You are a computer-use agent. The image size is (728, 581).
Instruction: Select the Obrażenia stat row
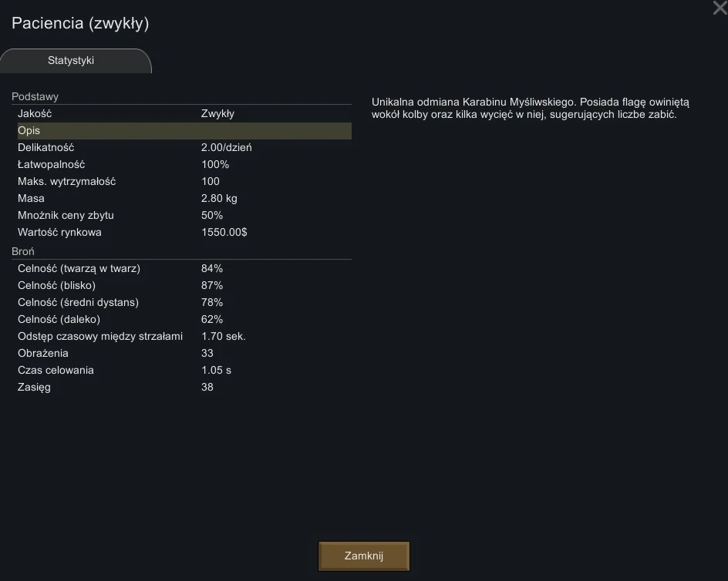click(x=184, y=353)
